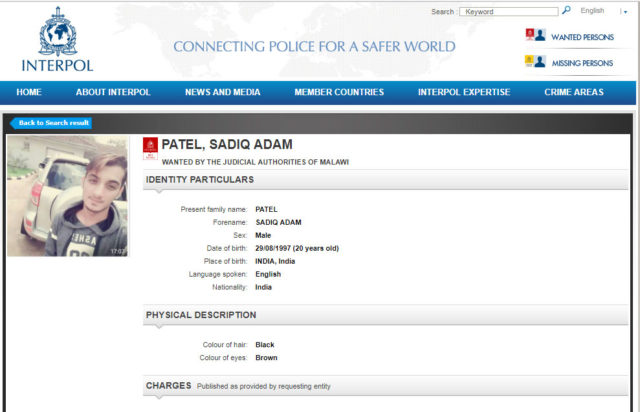This screenshot has height=412, width=640.
Task: Click the yellow Missing Persons icon
Action: (529, 61)
